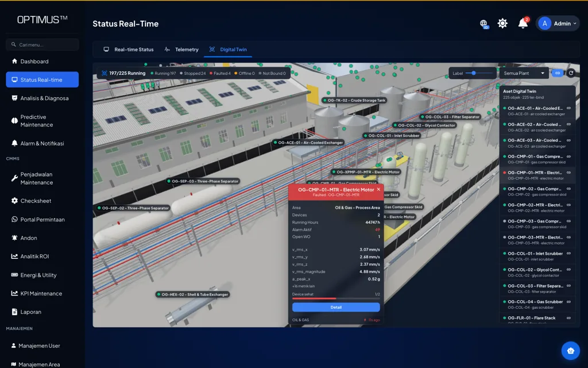Click link icon on OG-FLR-01 Flare Stack row
Viewport: 588px width, 368px height.
(568, 318)
